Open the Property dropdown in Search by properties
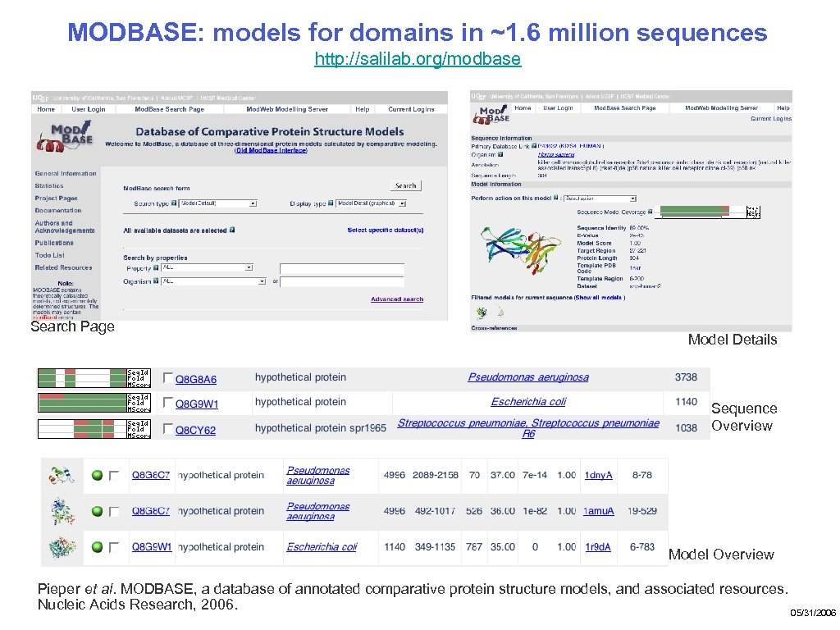The image size is (840, 630). (x=207, y=267)
